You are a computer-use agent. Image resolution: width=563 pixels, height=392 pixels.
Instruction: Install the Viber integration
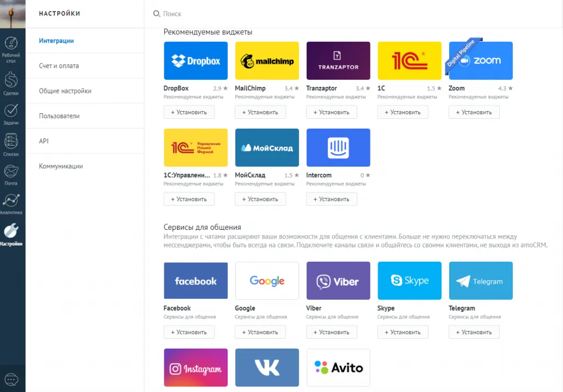pyautogui.click(x=332, y=332)
